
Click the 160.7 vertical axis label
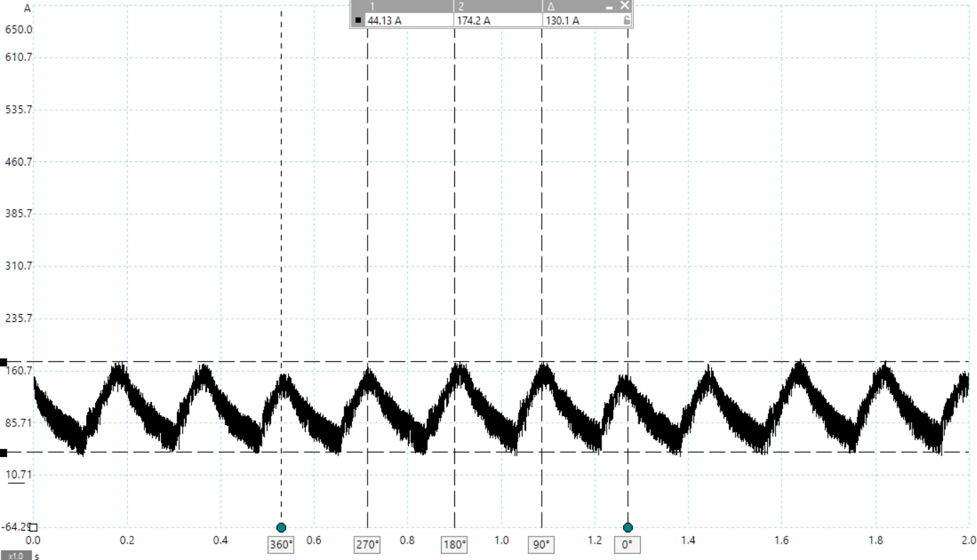click(x=19, y=370)
